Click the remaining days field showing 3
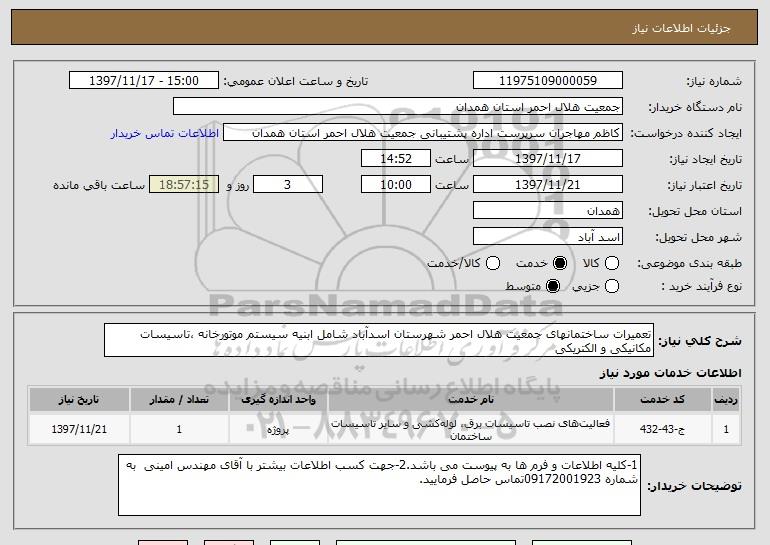The width and height of the screenshot is (770, 545). coord(288,185)
